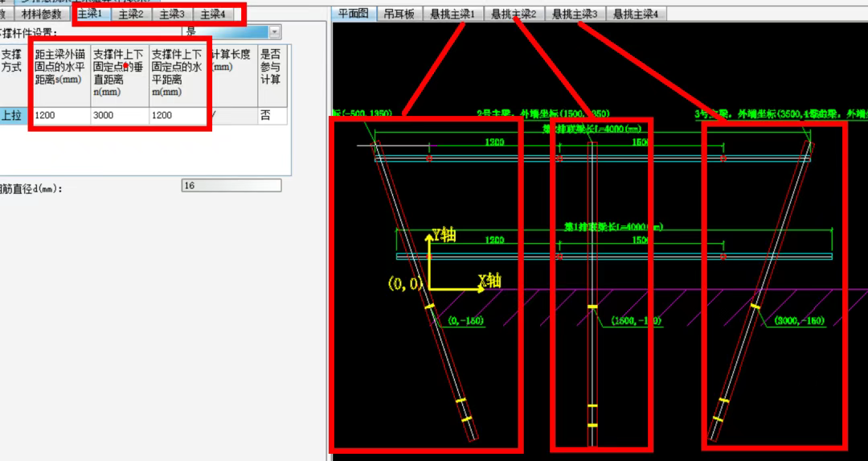868x461 pixels.
Task: Click the 钢筋直径d input field with 16
Action: pyautogui.click(x=231, y=186)
